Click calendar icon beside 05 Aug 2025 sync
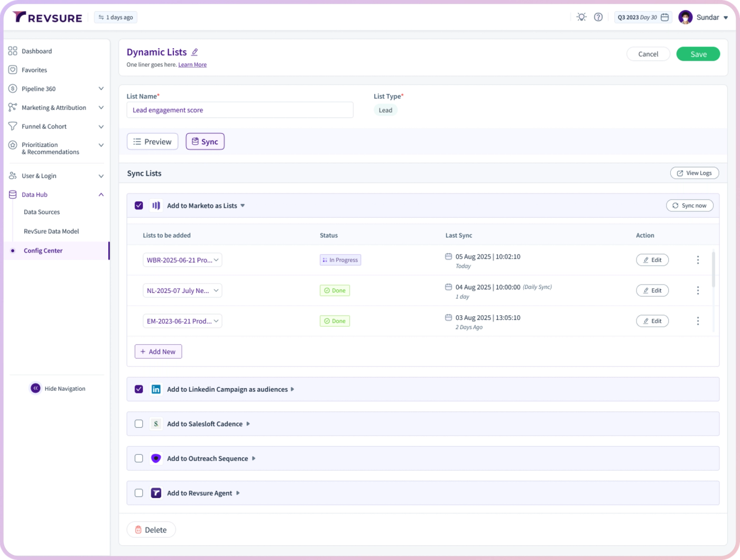The width and height of the screenshot is (740, 560). (x=448, y=256)
